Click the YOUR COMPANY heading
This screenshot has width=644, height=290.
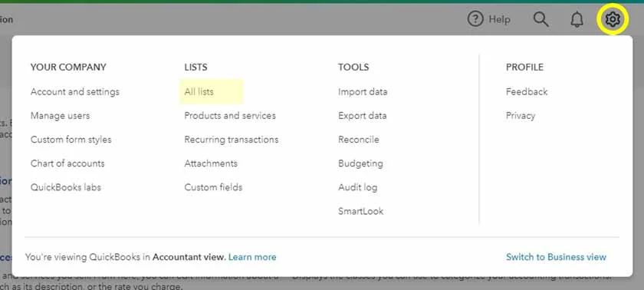pyautogui.click(x=68, y=67)
